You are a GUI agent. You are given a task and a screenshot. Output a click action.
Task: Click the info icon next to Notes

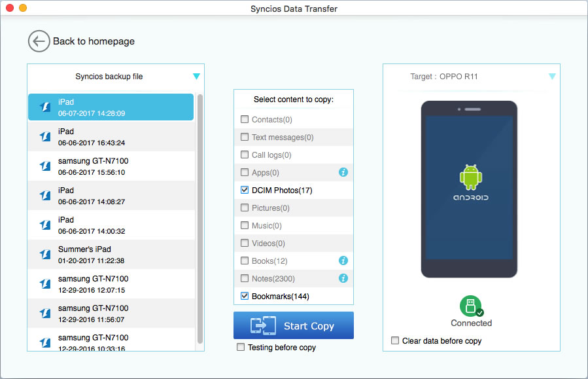pyautogui.click(x=343, y=278)
